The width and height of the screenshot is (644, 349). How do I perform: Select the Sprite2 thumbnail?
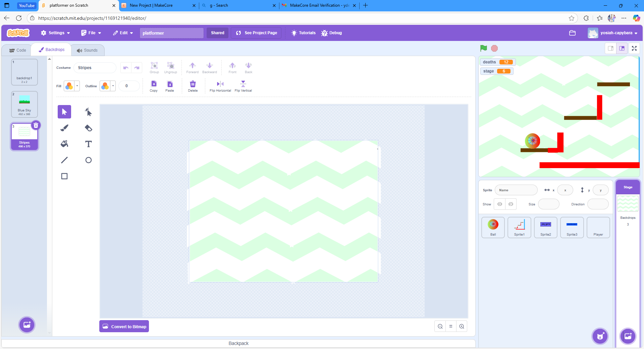point(546,228)
